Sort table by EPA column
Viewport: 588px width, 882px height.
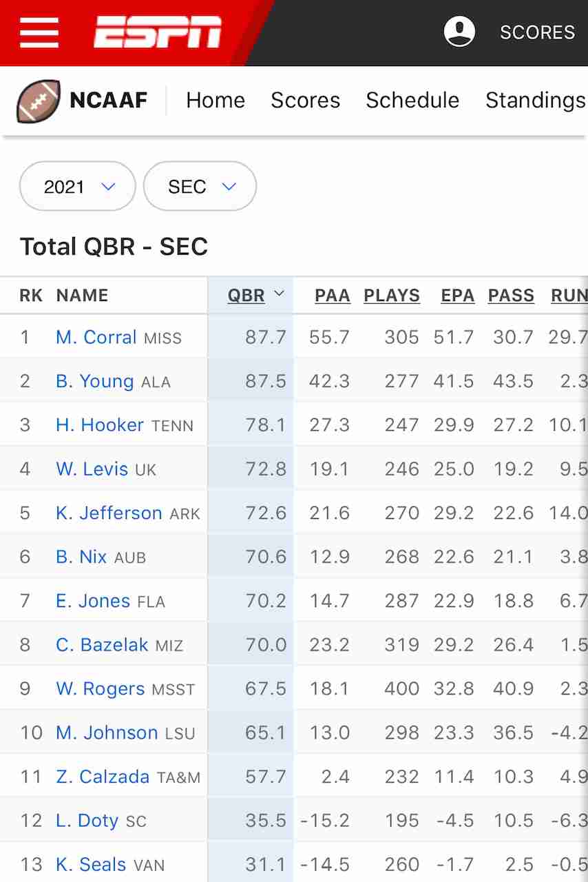pos(458,296)
